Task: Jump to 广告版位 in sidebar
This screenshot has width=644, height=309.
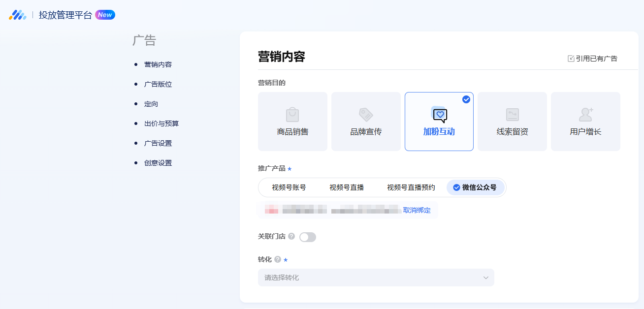Action: [158, 84]
